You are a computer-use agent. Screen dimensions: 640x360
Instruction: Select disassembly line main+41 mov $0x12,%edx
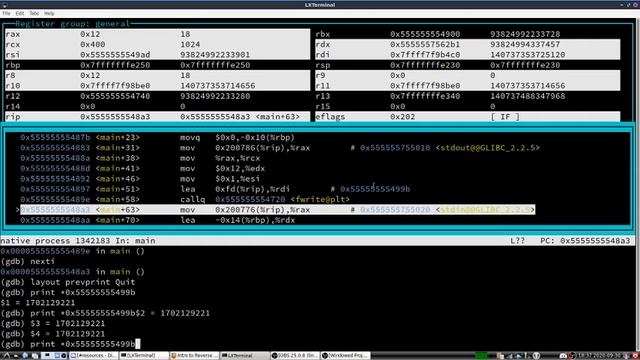[x=142, y=169]
